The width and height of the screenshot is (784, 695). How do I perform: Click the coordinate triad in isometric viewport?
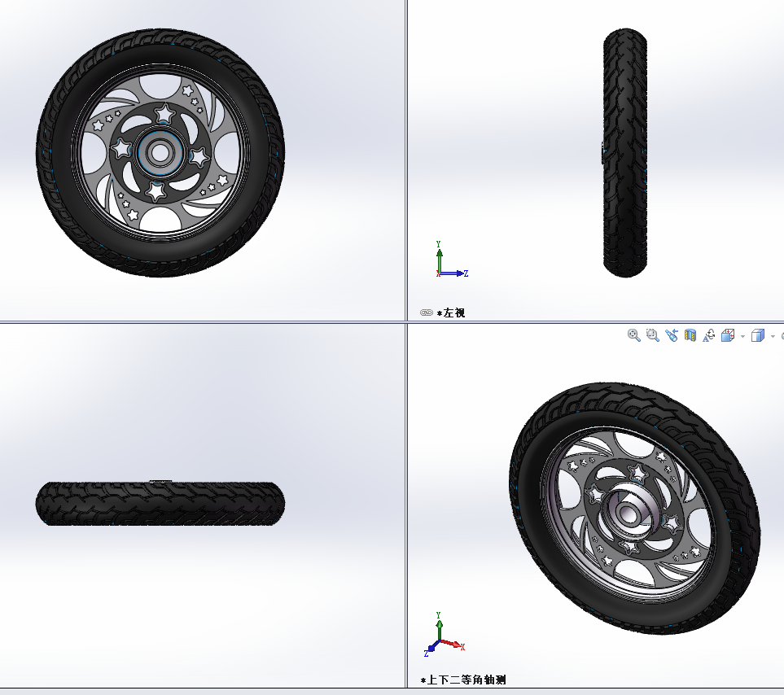[445, 635]
